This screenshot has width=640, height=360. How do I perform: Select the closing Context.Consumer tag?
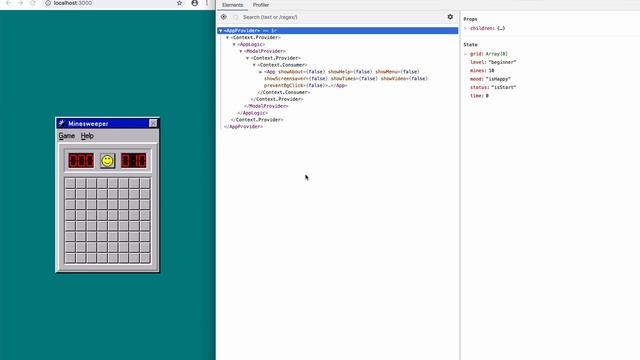[284, 92]
